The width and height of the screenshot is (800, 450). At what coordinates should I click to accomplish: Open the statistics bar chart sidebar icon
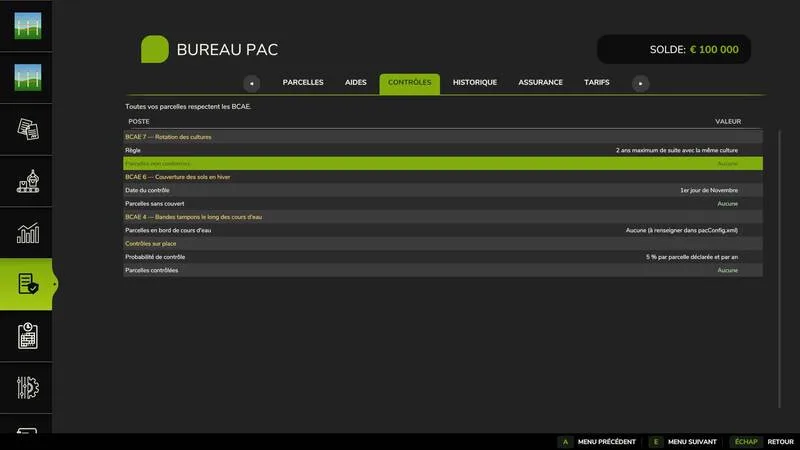pos(28,233)
